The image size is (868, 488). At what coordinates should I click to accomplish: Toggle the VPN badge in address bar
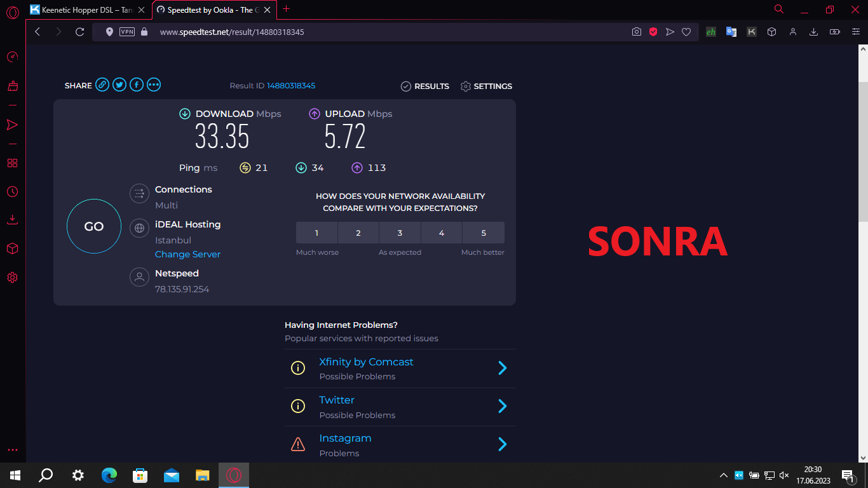(127, 32)
